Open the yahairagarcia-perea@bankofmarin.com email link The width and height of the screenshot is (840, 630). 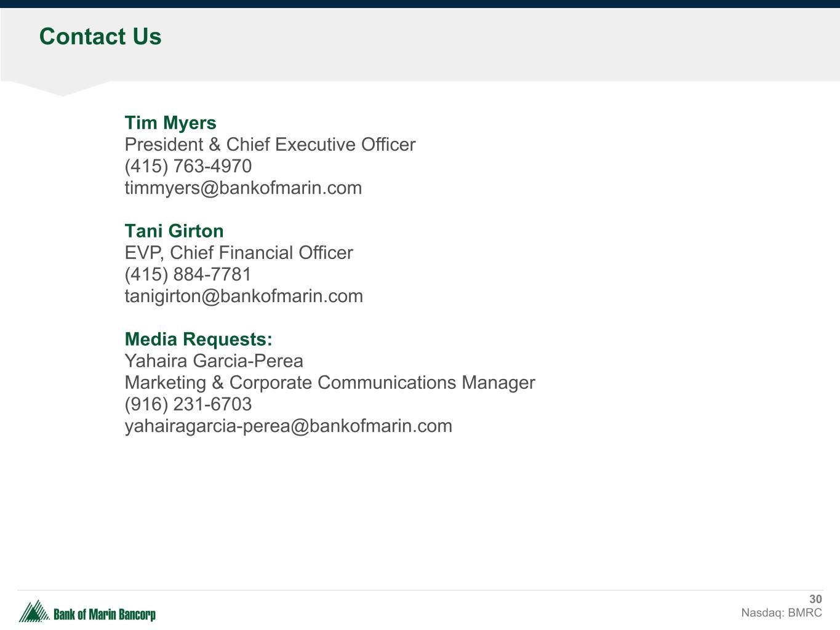[288, 426]
